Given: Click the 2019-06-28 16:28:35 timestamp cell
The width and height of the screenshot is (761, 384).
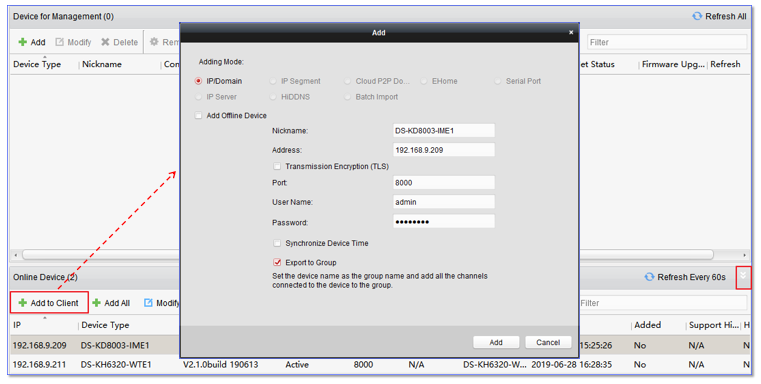Looking at the screenshot, I should point(571,365).
